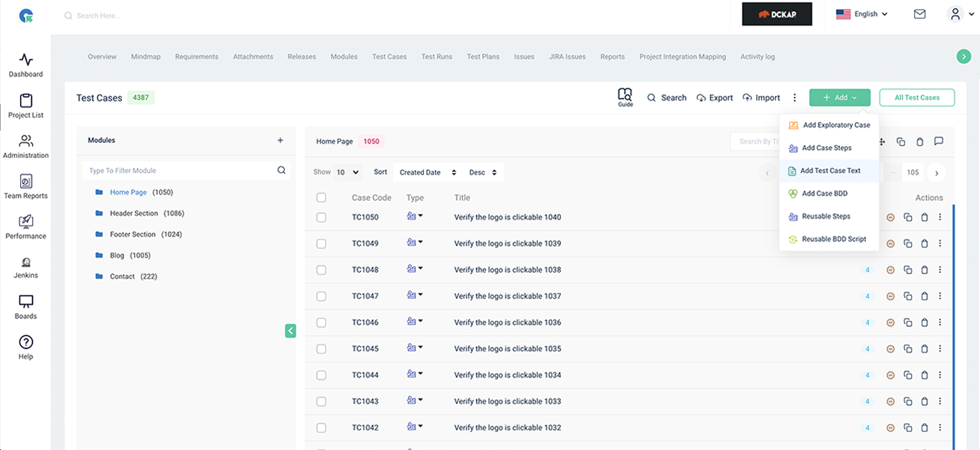Click the Import button
The width and height of the screenshot is (980, 450).
(x=762, y=98)
